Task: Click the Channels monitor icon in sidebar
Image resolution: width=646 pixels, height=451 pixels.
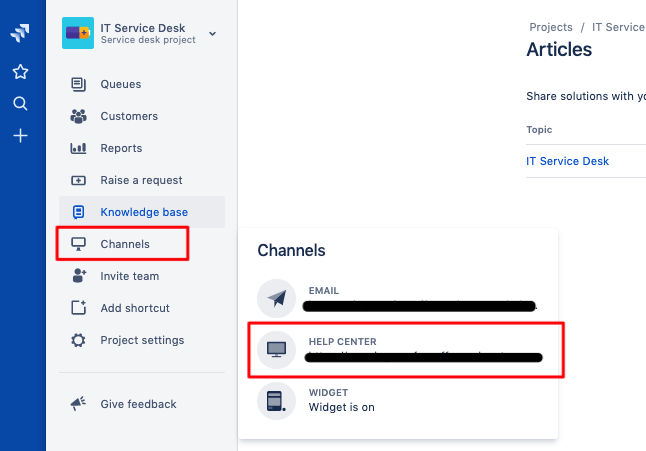Action: [x=78, y=244]
